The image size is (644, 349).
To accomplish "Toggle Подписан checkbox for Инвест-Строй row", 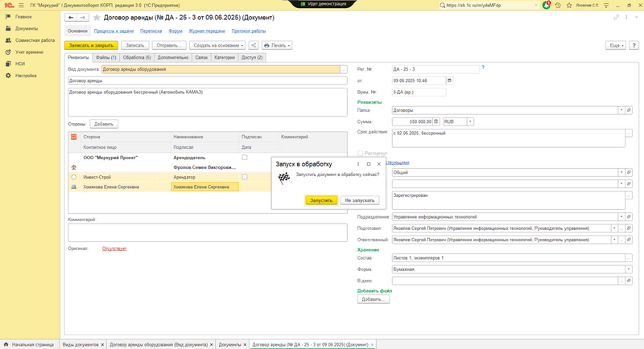I will pos(245,177).
